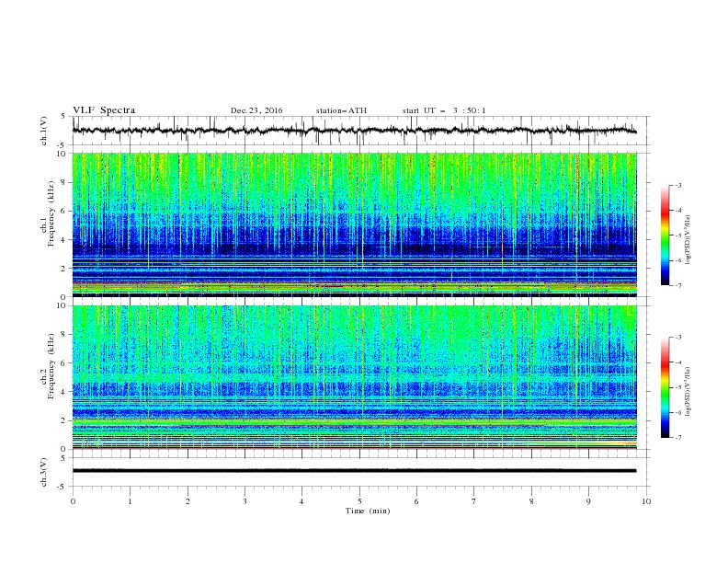The height and width of the screenshot is (563, 728).
Task: Click ch.2 color bar 'log(PSD)(V²/Hz)' label
Action: coord(688,390)
